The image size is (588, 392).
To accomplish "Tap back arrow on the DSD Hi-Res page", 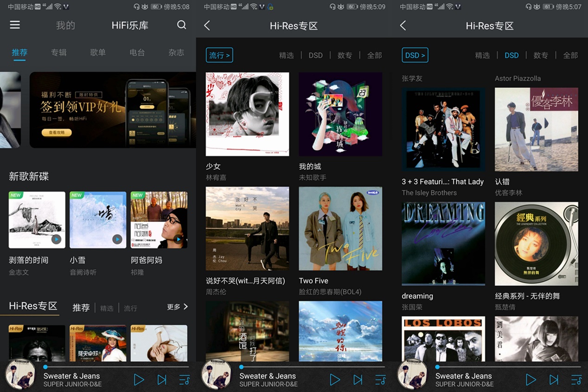I will click(403, 26).
